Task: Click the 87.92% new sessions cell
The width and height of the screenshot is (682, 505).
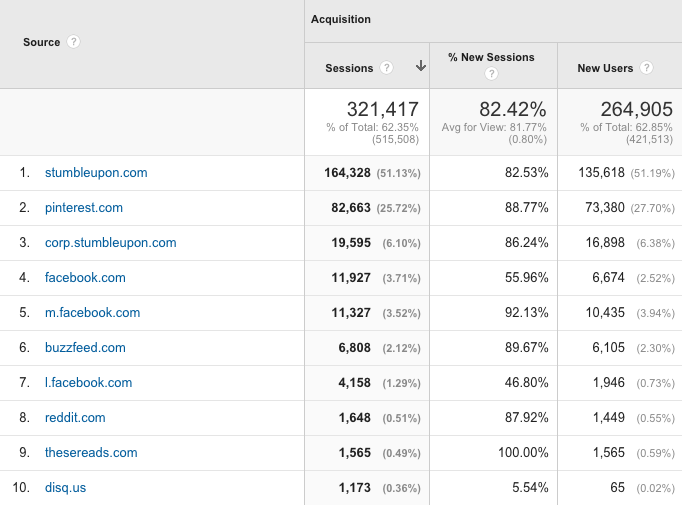Action: tap(526, 418)
